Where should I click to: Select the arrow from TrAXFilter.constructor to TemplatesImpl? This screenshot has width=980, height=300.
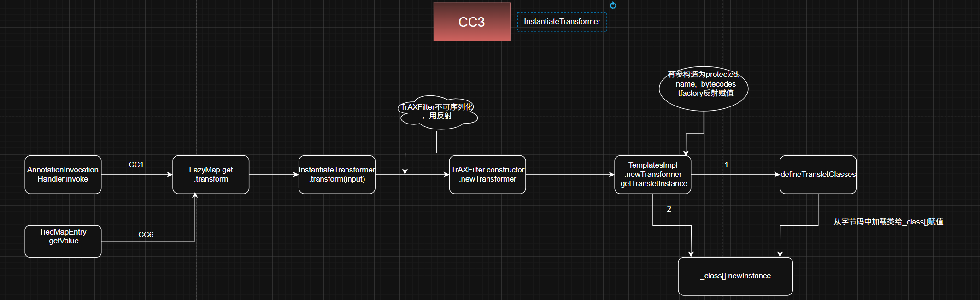click(569, 175)
